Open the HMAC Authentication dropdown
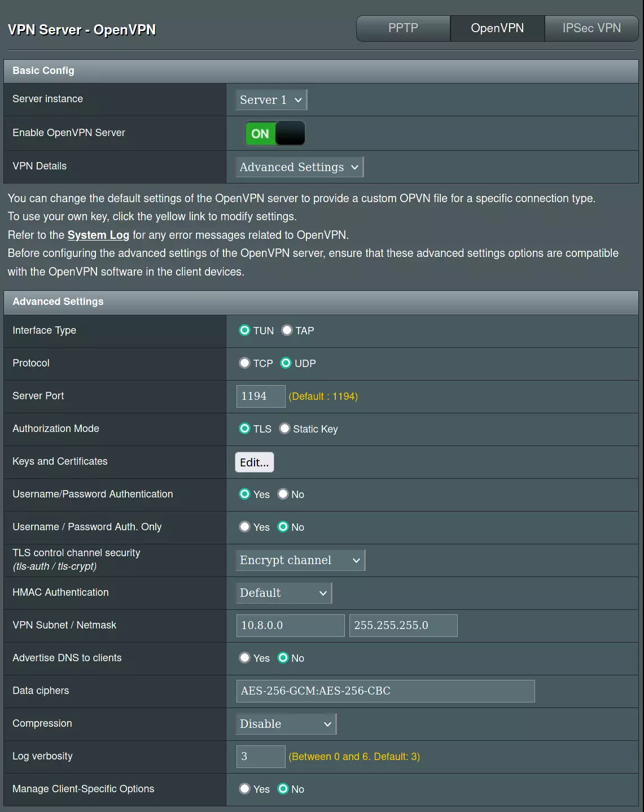 coord(283,593)
